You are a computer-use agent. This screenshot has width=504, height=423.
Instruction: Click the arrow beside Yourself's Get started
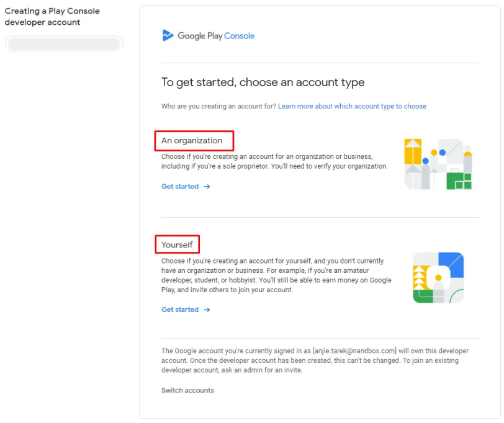(207, 309)
